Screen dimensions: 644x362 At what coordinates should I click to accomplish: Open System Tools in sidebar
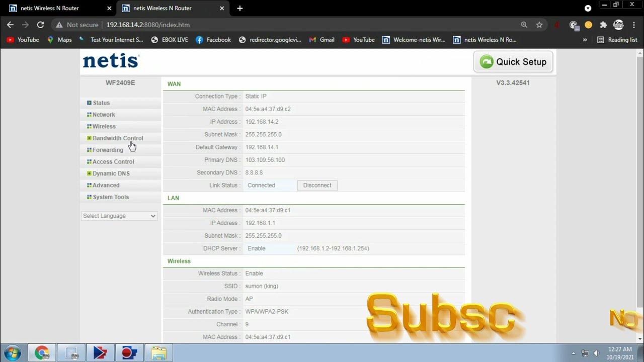[x=110, y=197]
